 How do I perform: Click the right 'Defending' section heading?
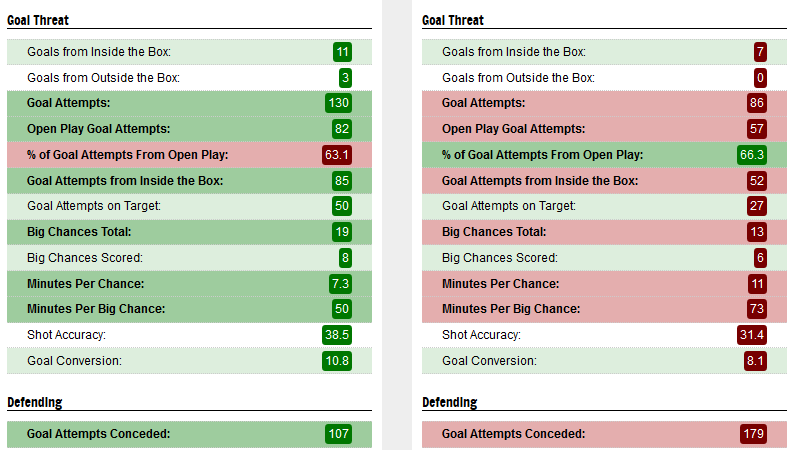[450, 402]
